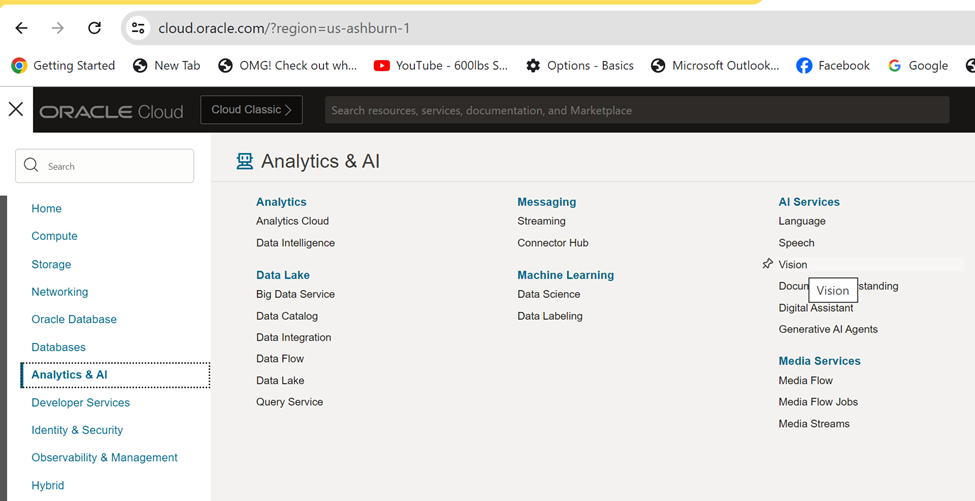
Task: Open Generative AI Agents service
Action: (828, 329)
